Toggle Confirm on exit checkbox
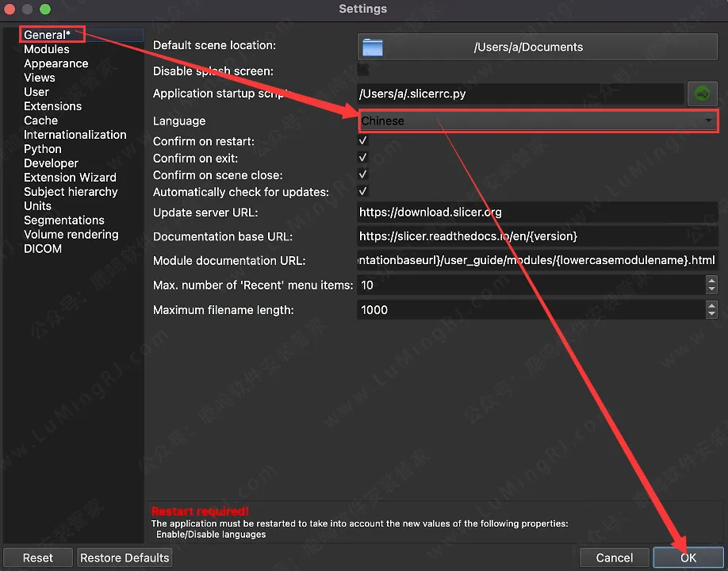Image resolution: width=728 pixels, height=571 pixels. [x=363, y=158]
